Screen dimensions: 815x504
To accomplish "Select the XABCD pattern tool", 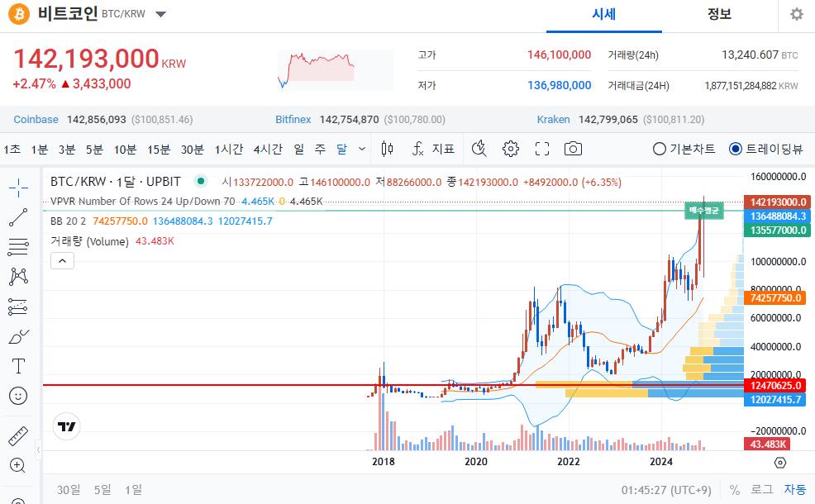I will (18, 277).
